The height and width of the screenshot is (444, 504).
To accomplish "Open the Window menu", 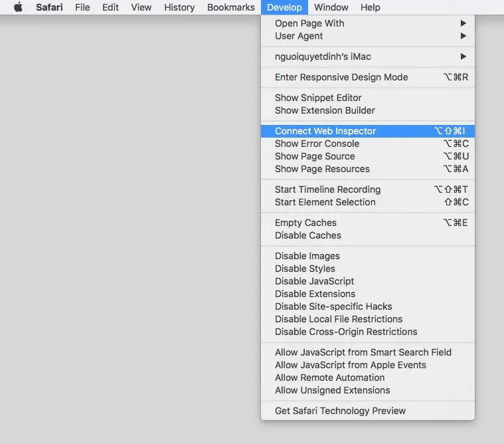I will click(331, 7).
